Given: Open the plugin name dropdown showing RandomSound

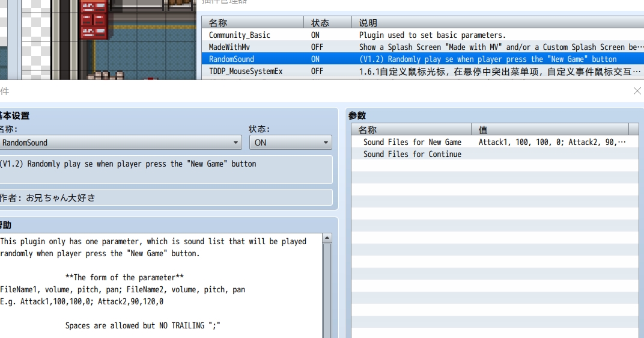Looking at the screenshot, I should point(120,143).
